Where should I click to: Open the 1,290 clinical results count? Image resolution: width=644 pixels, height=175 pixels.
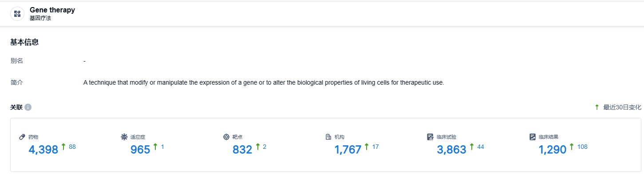pos(553,150)
